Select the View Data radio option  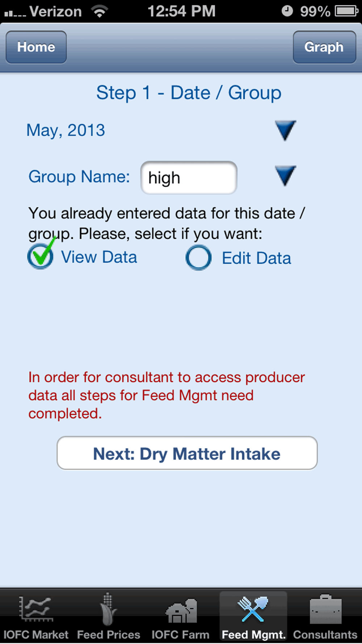coord(41,255)
